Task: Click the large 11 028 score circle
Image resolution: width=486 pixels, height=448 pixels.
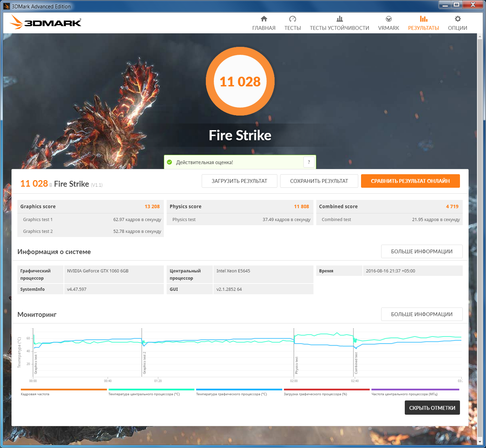Action: click(240, 81)
